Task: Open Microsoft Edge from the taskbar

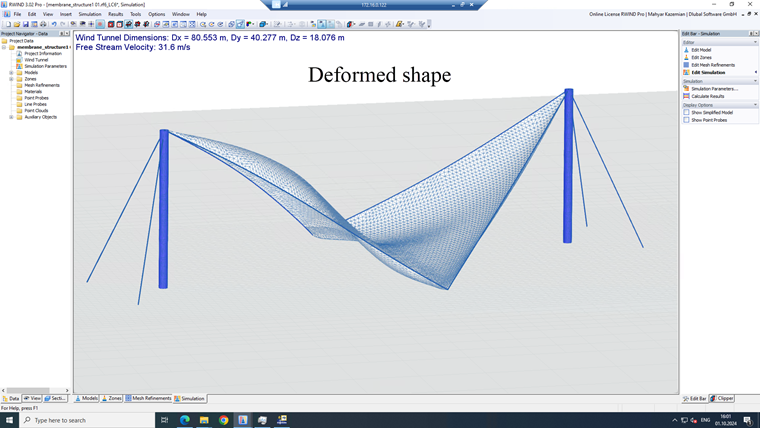Action: pos(185,420)
